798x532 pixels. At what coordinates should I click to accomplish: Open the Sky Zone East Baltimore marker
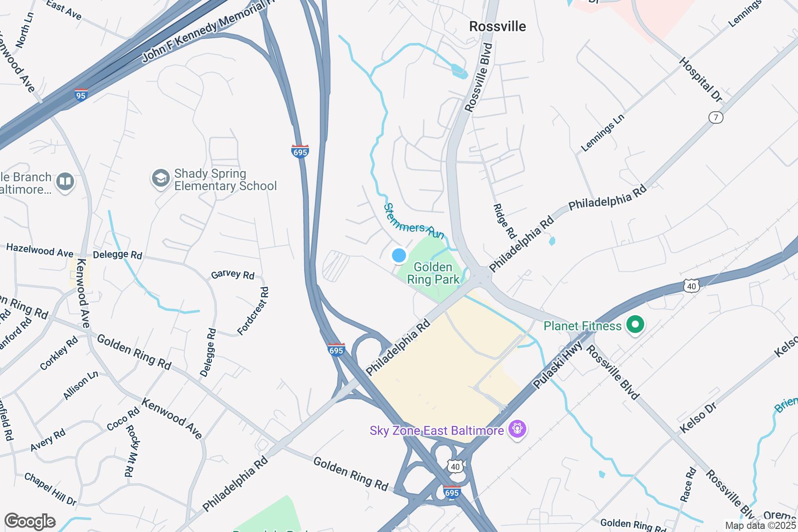pos(517,429)
